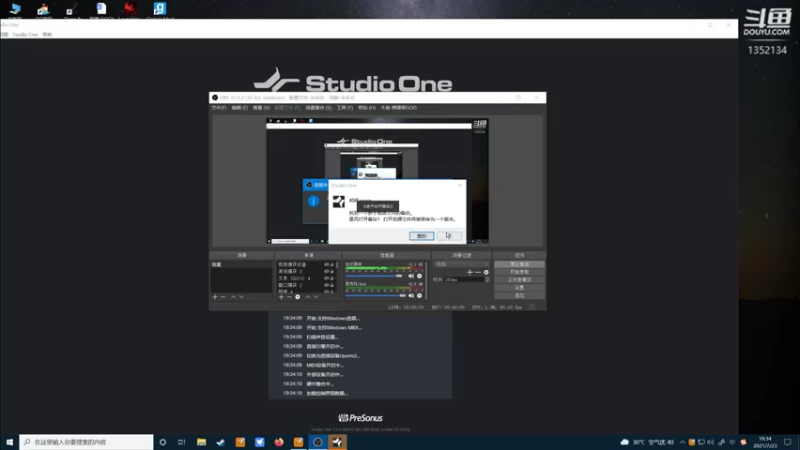The height and width of the screenshot is (450, 800).
Task: Click 开始录制 start recording button
Action: 519,272
